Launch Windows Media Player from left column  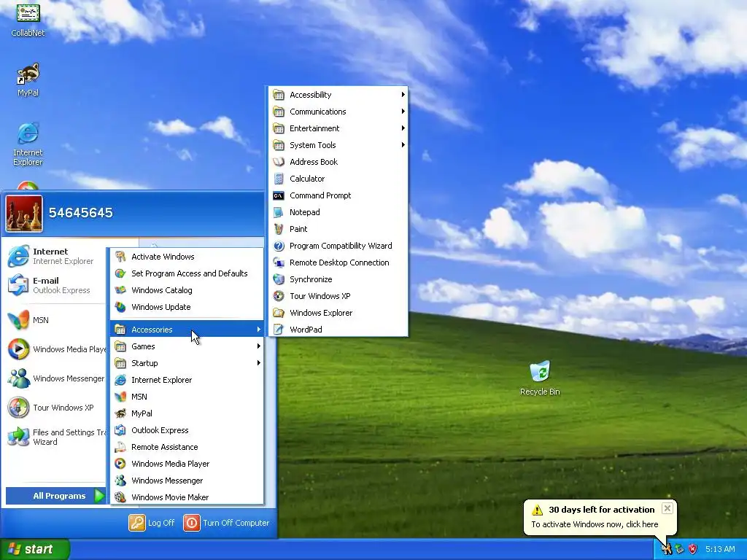coord(55,349)
